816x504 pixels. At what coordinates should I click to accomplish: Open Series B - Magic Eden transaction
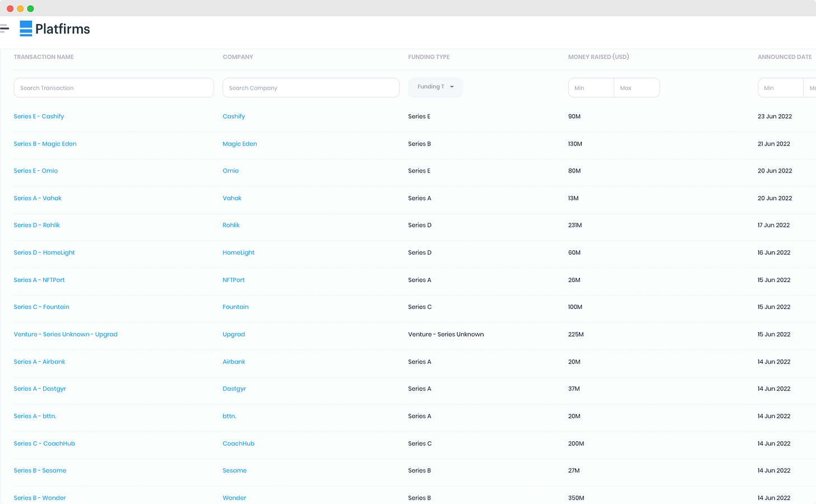(x=45, y=144)
